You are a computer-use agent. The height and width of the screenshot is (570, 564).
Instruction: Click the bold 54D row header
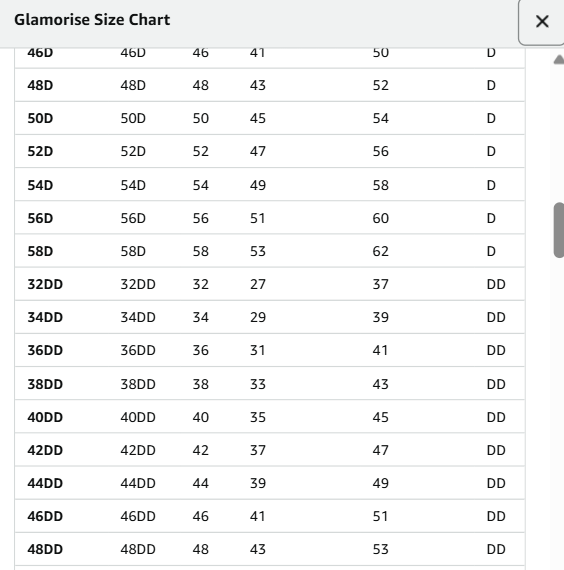click(40, 185)
